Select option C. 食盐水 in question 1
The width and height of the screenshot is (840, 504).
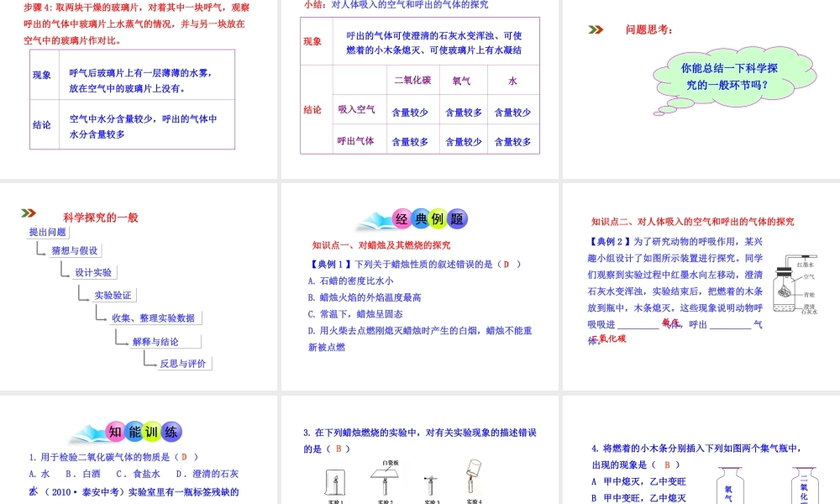[139, 474]
